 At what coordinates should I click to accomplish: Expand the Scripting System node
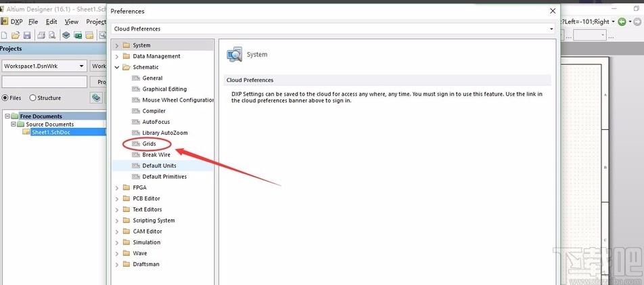point(117,221)
